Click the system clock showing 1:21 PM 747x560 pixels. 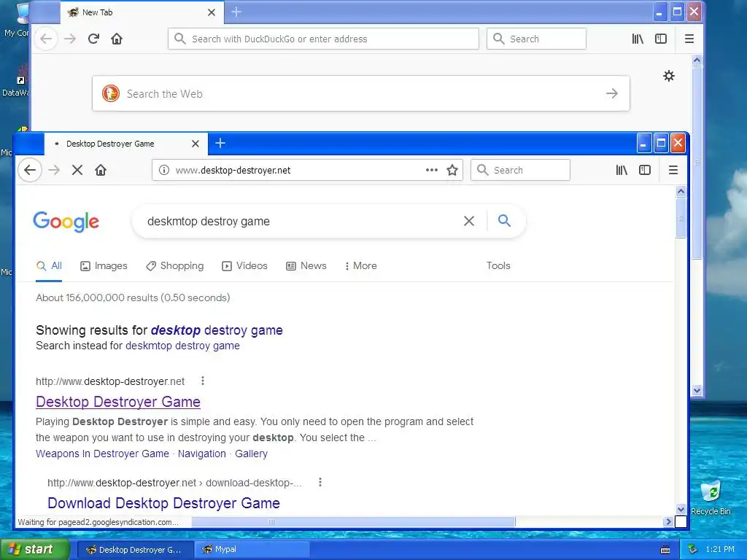pyautogui.click(x=720, y=549)
